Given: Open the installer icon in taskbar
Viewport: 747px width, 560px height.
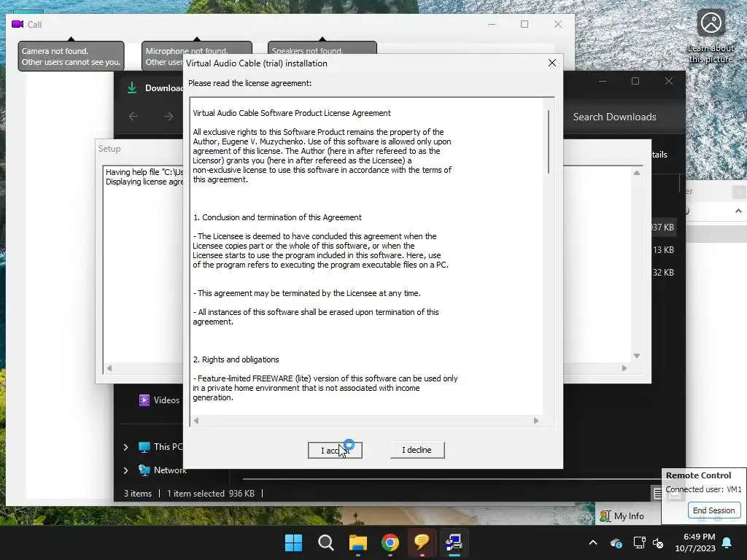Looking at the screenshot, I should (454, 542).
